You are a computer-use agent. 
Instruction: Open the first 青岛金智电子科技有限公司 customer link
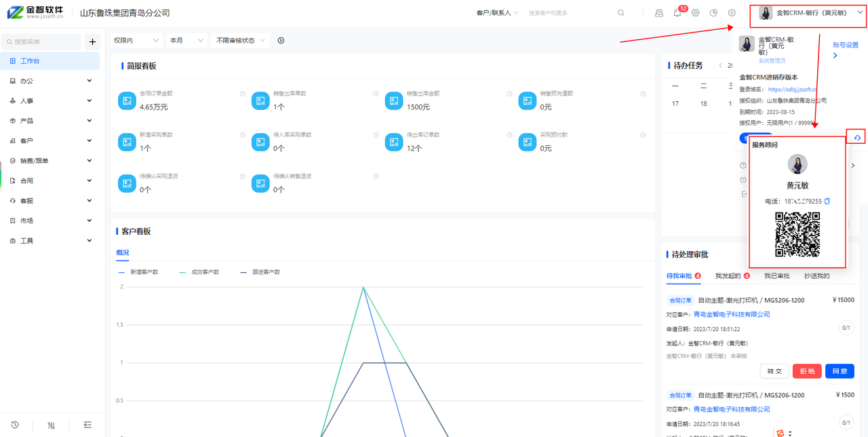tap(732, 314)
